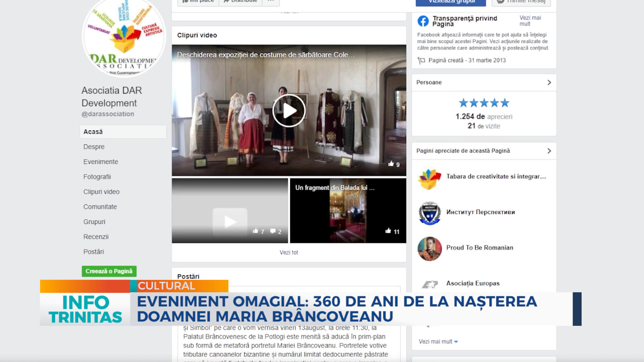Expand Pagini apreciate de această Pagină chevron
The width and height of the screenshot is (644, 362).
(x=549, y=151)
